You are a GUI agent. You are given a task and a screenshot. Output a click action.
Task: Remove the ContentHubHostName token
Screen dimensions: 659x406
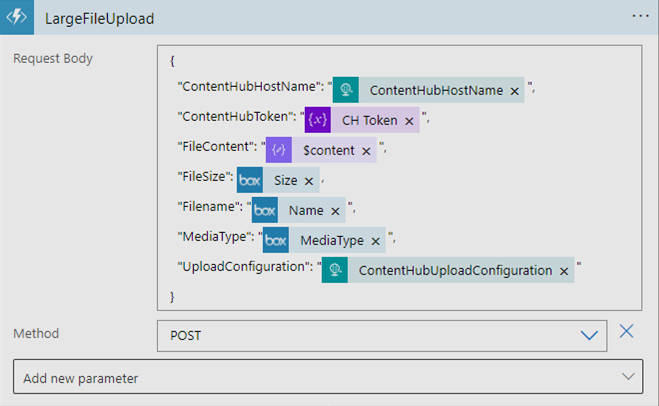(514, 91)
